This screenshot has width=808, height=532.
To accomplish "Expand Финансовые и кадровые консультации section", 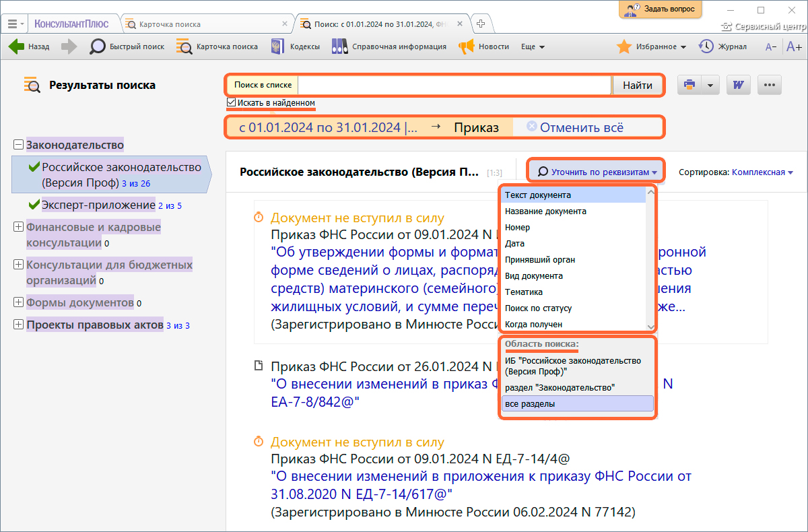I will (18, 227).
